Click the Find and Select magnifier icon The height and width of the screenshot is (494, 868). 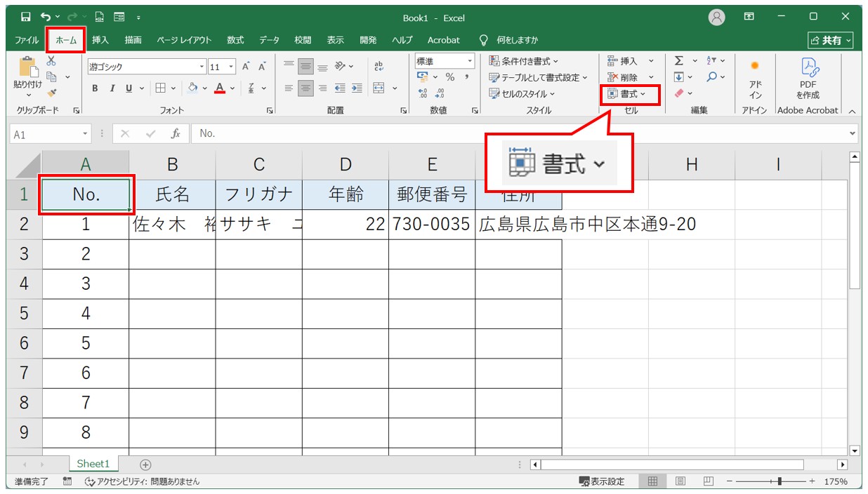[712, 77]
